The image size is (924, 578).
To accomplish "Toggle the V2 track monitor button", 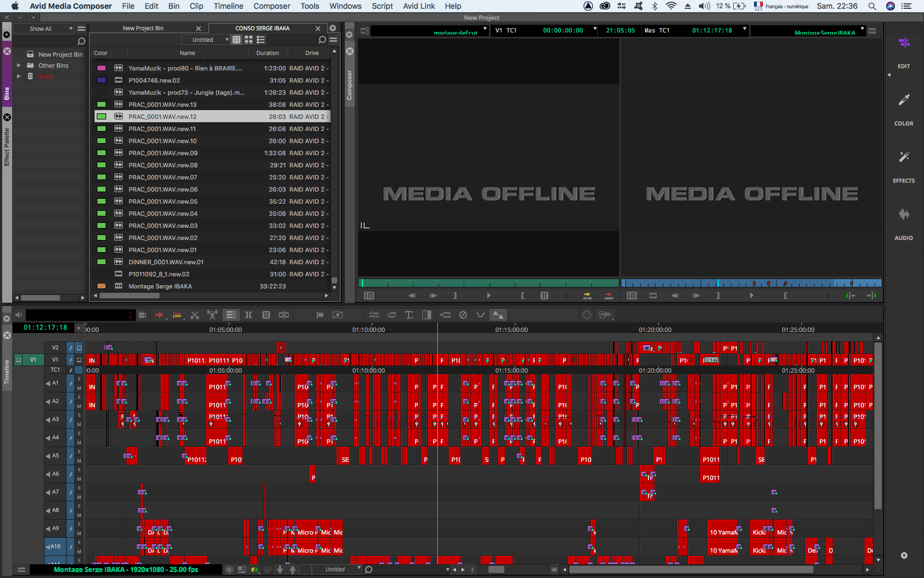I will click(x=79, y=348).
